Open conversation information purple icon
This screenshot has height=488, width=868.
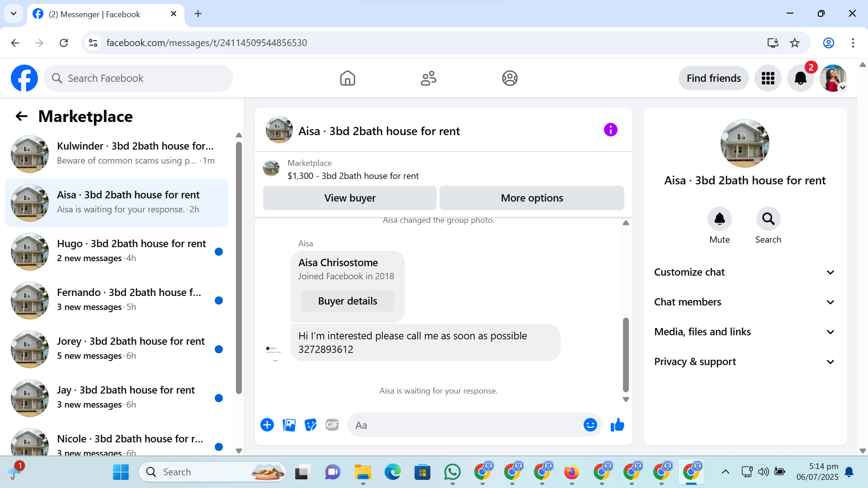tap(610, 130)
